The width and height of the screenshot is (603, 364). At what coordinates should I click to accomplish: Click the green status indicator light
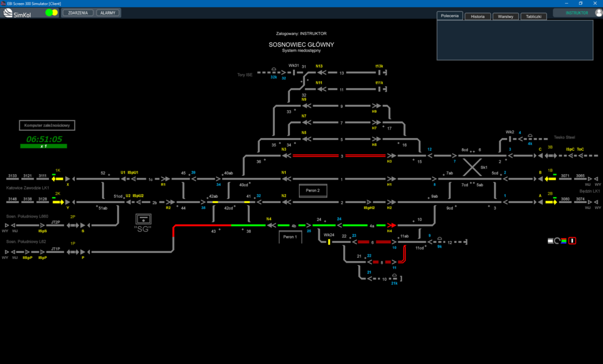click(x=49, y=13)
